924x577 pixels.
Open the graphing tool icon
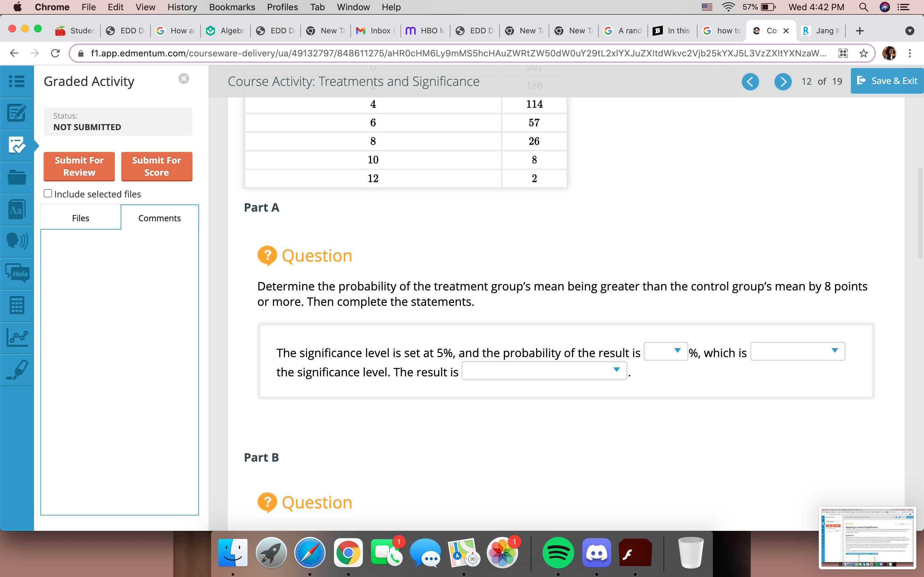click(17, 337)
